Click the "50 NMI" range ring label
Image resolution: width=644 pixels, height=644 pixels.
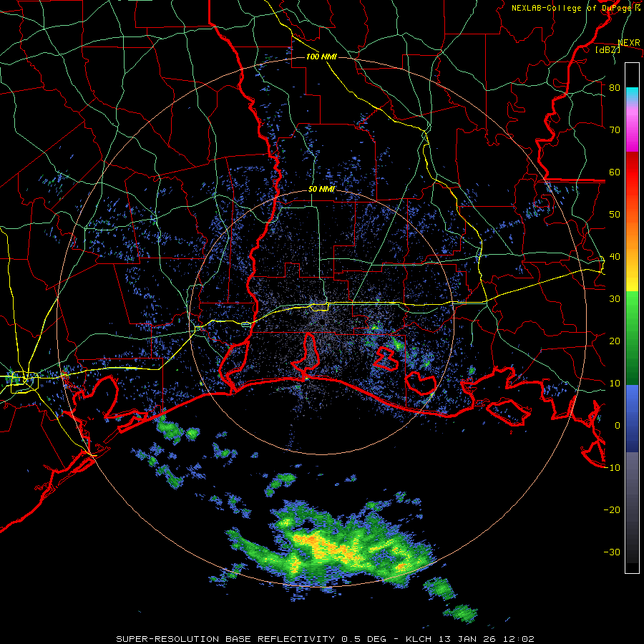321,190
